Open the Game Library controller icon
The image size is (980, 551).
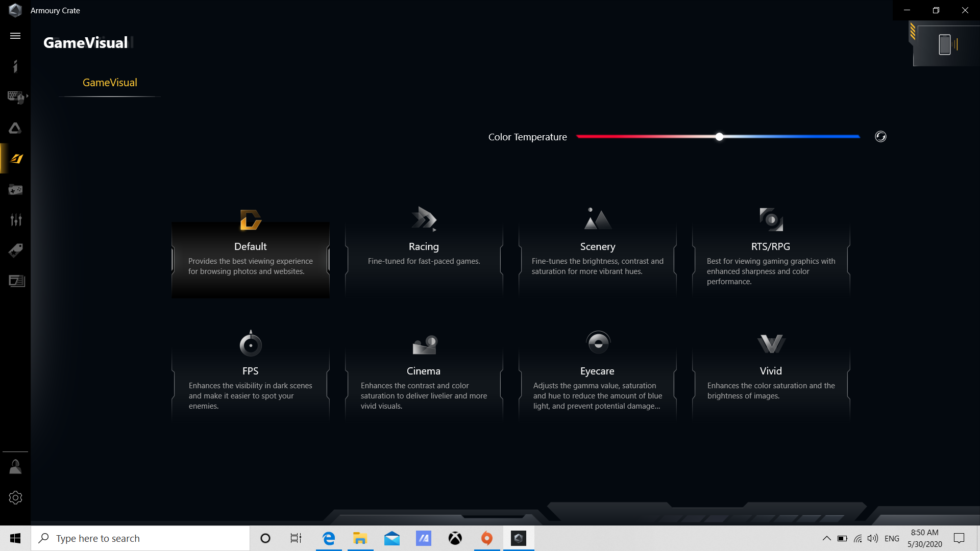click(x=15, y=190)
